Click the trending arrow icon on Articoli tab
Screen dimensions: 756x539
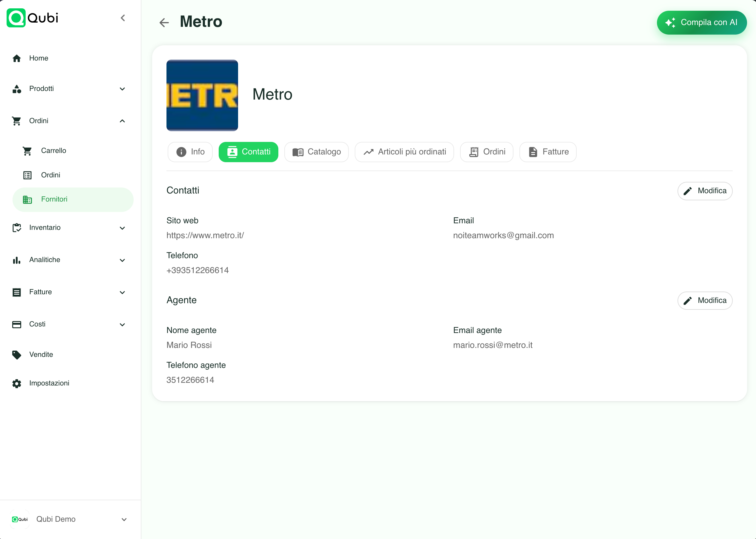click(x=368, y=152)
